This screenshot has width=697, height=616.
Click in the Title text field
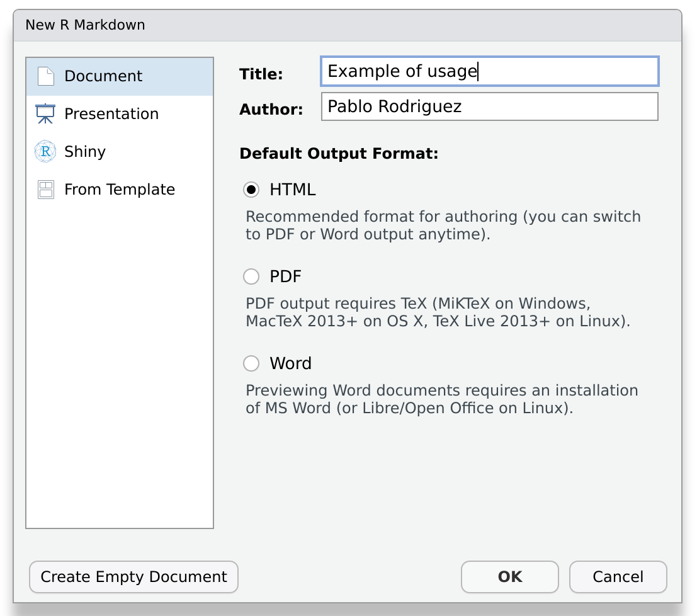pyautogui.click(x=489, y=71)
